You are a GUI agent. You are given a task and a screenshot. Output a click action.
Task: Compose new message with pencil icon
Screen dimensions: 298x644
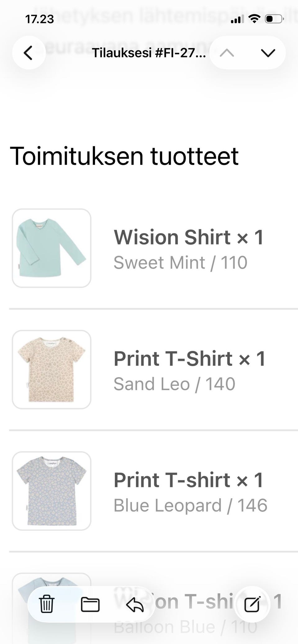pyautogui.click(x=252, y=605)
